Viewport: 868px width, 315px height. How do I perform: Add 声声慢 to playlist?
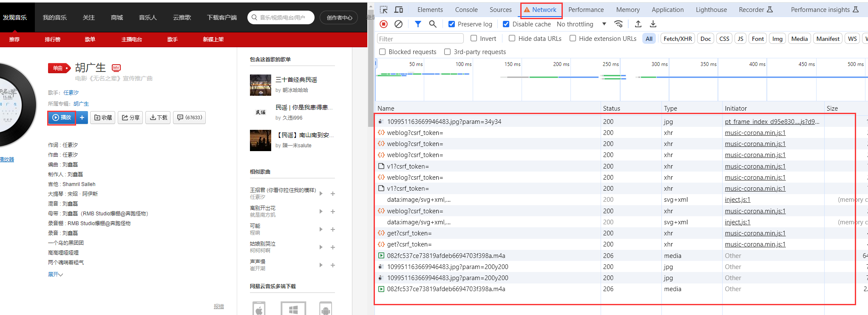(x=333, y=265)
